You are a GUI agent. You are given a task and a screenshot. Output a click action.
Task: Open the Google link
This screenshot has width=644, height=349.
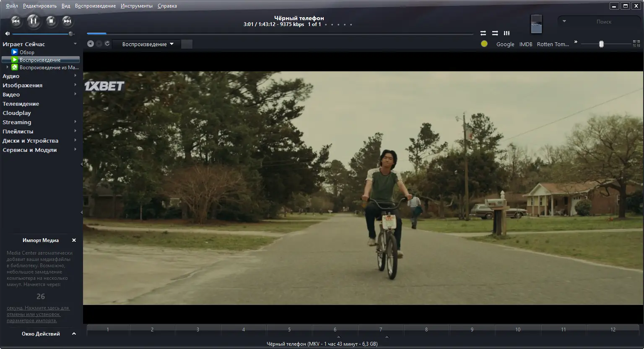point(505,44)
